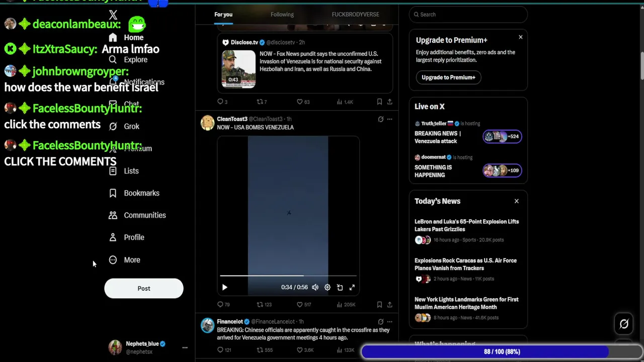Open Bookmarks in the sidebar
This screenshot has height=362, width=644.
134,193
